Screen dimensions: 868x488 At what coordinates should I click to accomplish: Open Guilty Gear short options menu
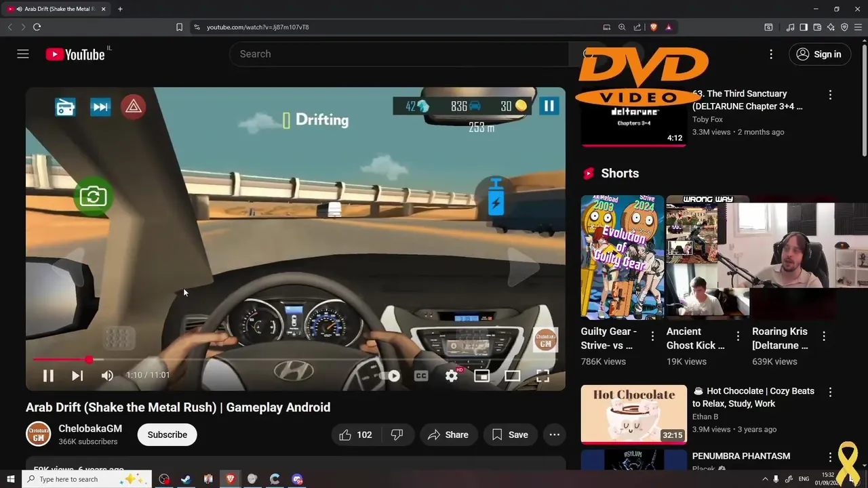[652, 336]
